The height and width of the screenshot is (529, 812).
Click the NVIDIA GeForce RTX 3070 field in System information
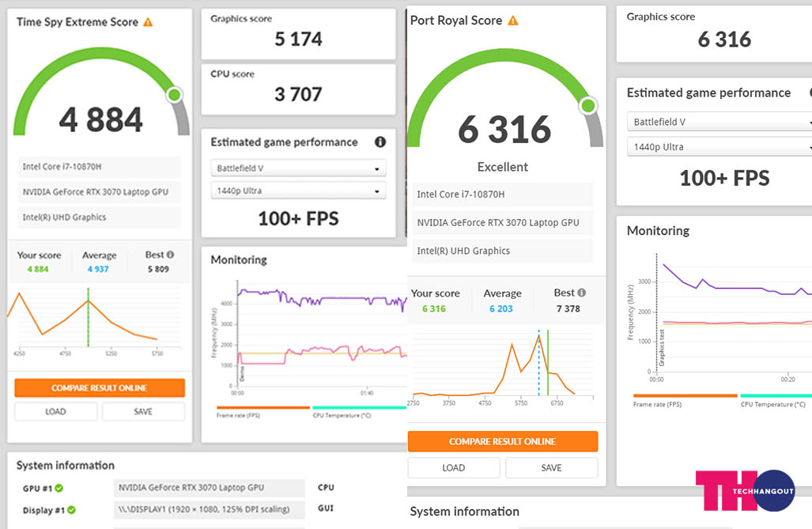(x=210, y=488)
